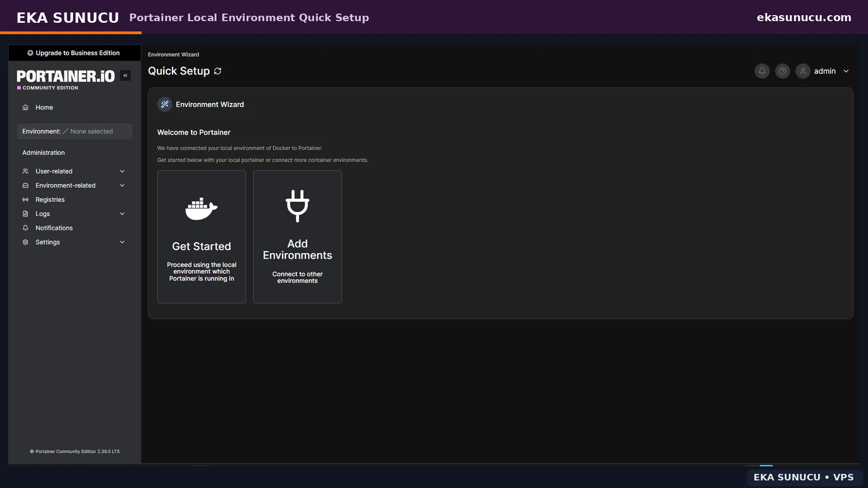Open the User-related menu item

(x=74, y=171)
